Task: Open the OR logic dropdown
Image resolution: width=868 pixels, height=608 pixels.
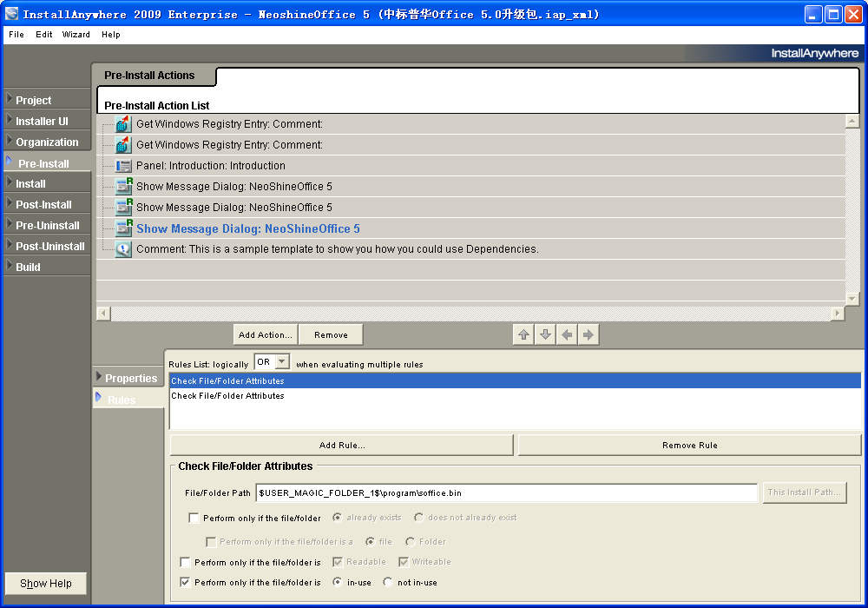Action: [282, 361]
